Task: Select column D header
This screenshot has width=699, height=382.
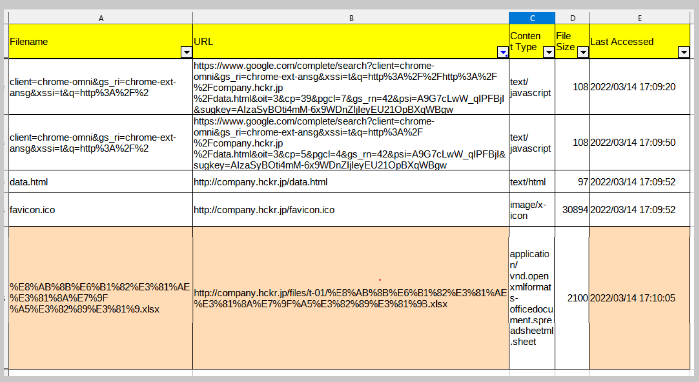Action: click(x=572, y=18)
